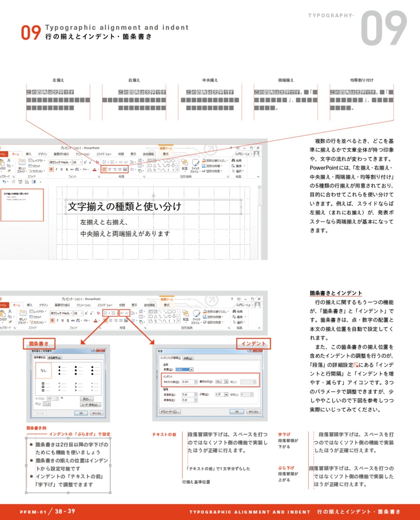
Task: Toggle bold formatting in the ribbon
Action: [52, 169]
